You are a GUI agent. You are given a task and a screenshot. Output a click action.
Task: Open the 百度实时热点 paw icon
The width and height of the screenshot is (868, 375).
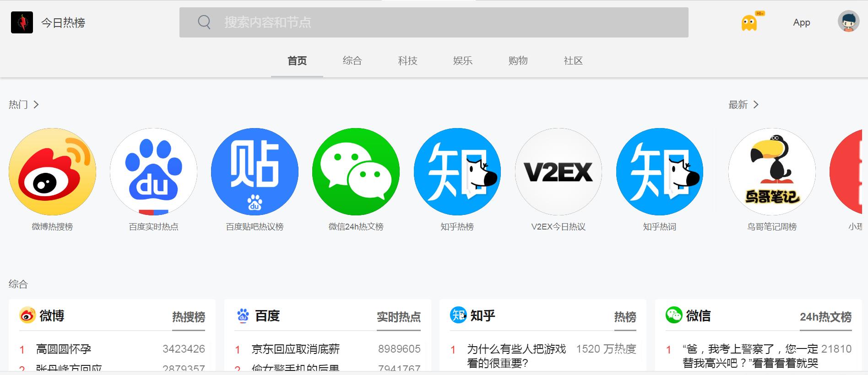click(154, 171)
